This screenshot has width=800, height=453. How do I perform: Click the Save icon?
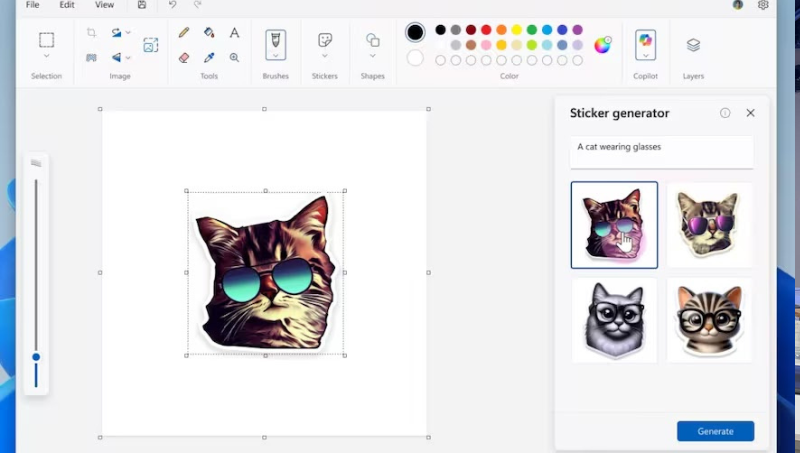pos(142,5)
